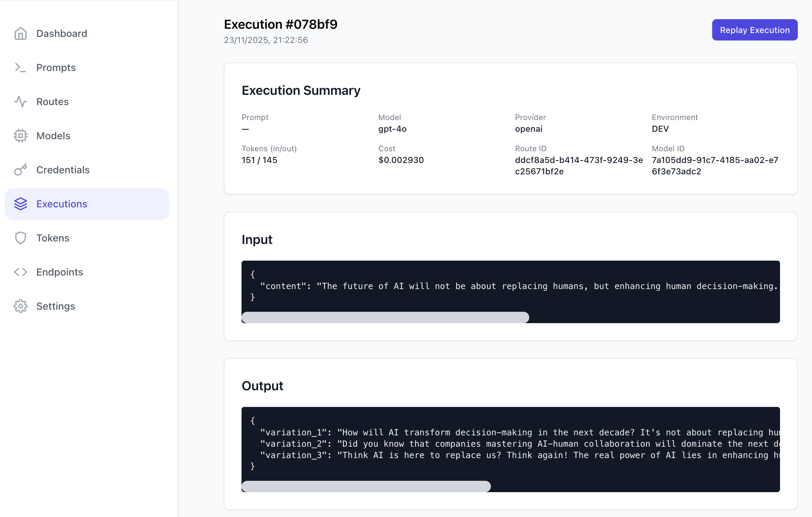Click the Execution #078bf9 heading
Screen dimensions: 812x517
point(280,24)
